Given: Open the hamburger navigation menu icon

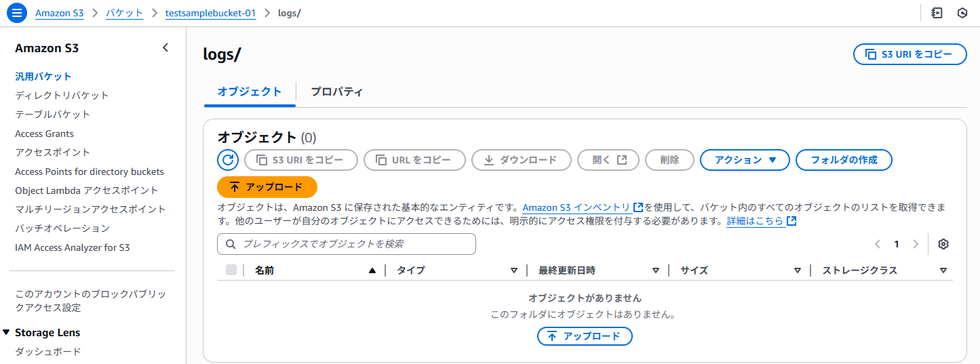Looking at the screenshot, I should [x=16, y=13].
